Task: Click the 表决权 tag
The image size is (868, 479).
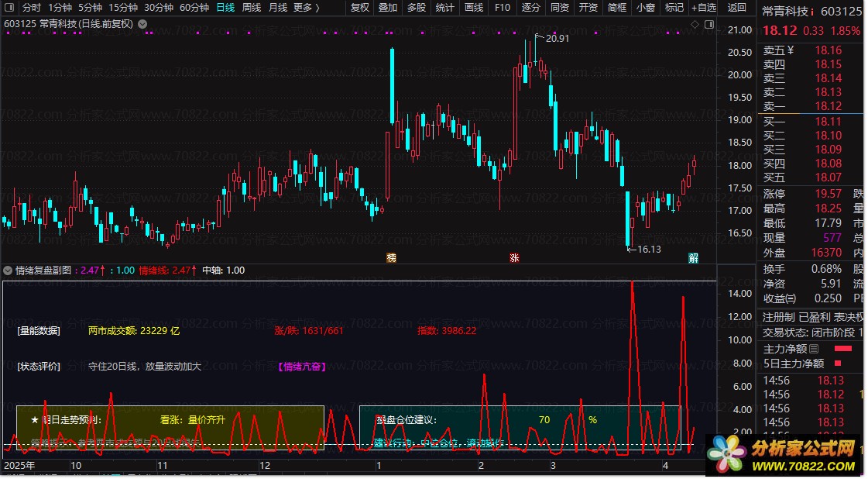Action: pyautogui.click(x=849, y=317)
